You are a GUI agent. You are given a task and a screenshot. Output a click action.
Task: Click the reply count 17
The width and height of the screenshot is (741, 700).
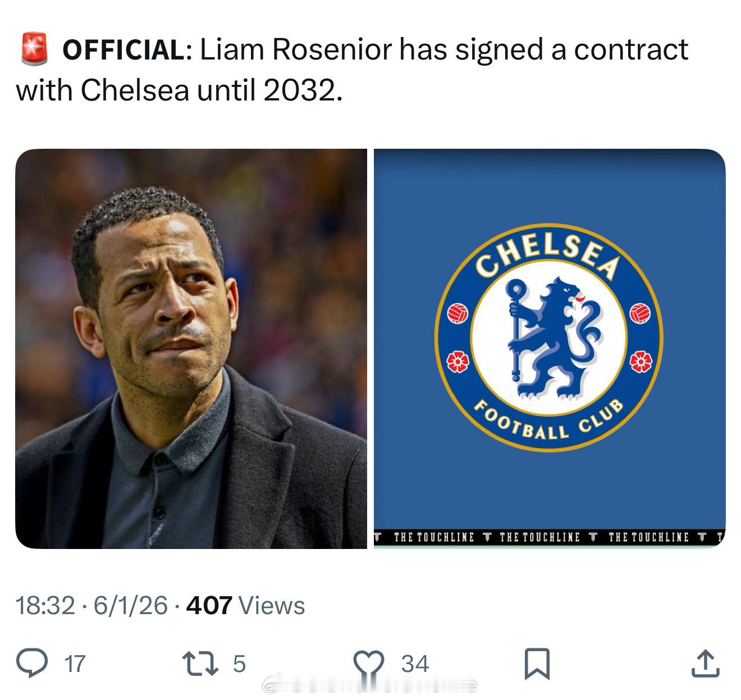(75, 664)
